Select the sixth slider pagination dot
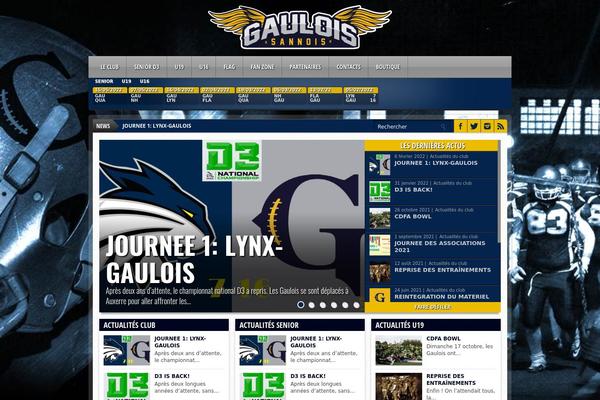 coord(357,305)
